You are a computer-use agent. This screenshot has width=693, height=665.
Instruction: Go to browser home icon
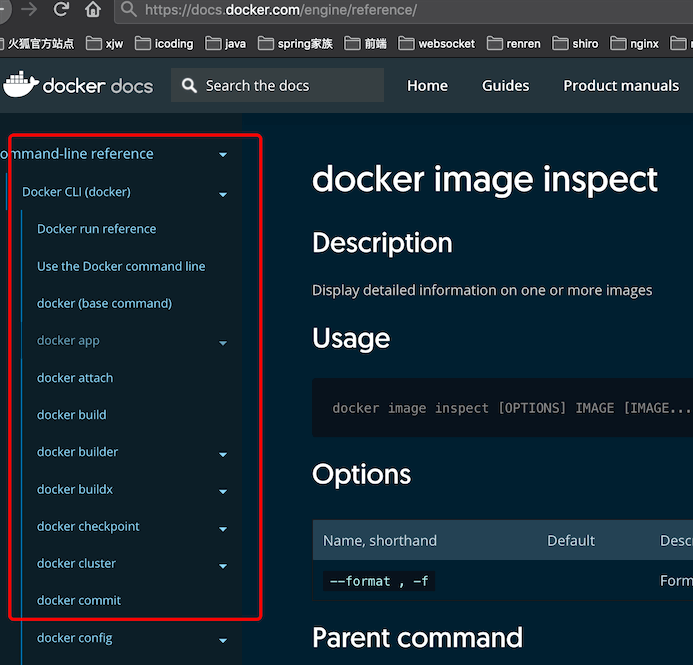pos(93,9)
